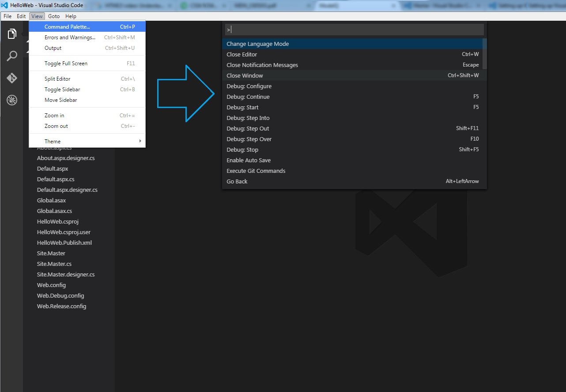Enable Auto Save from the command palette
The width and height of the screenshot is (566, 392).
pyautogui.click(x=247, y=160)
